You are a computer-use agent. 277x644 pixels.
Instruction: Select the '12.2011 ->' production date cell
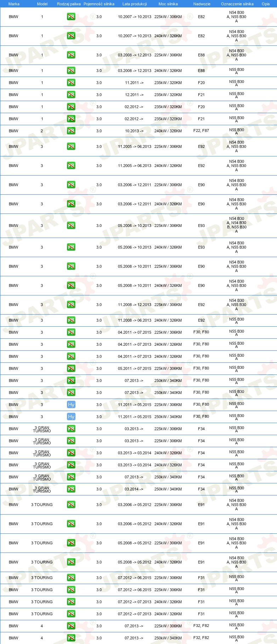[x=134, y=95]
